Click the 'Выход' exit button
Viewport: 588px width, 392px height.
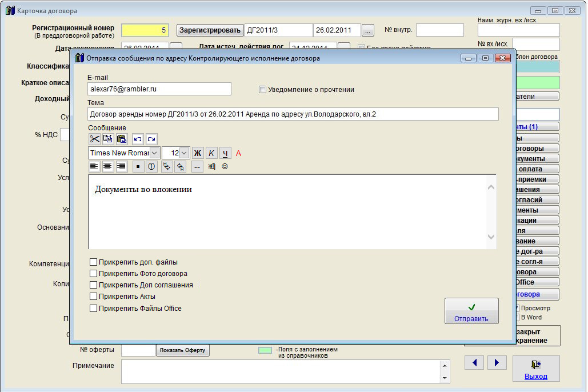535,369
